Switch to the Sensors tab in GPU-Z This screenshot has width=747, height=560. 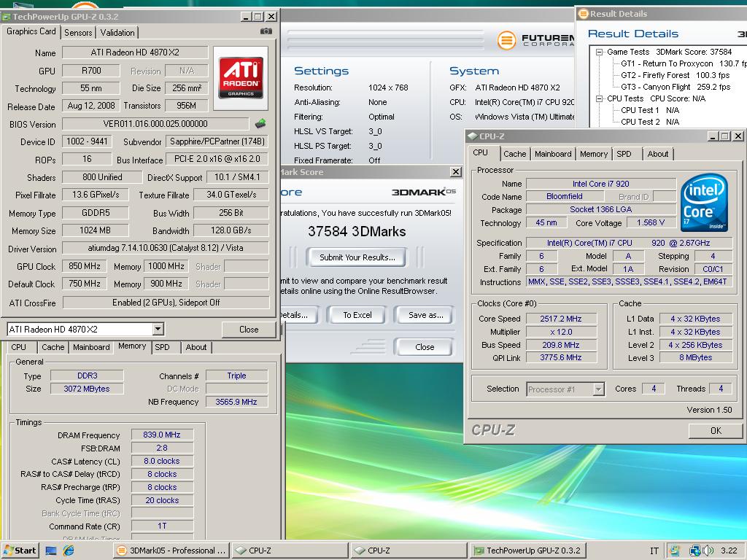[x=78, y=32]
